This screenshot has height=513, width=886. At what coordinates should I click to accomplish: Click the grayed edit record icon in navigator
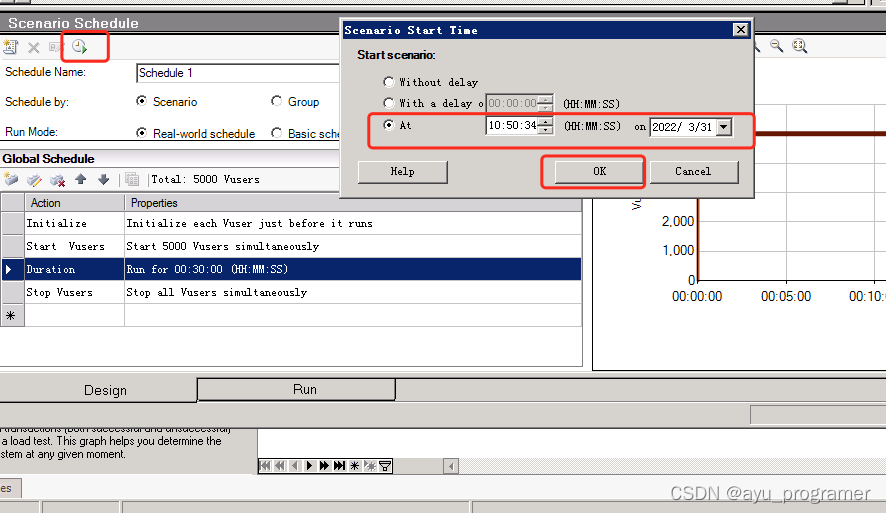[370, 466]
